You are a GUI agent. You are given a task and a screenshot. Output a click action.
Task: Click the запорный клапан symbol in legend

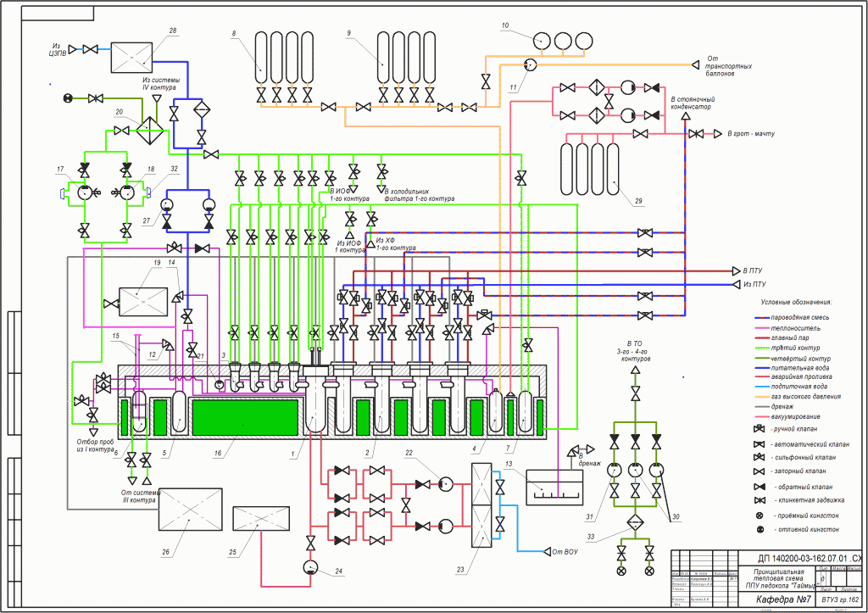[759, 471]
